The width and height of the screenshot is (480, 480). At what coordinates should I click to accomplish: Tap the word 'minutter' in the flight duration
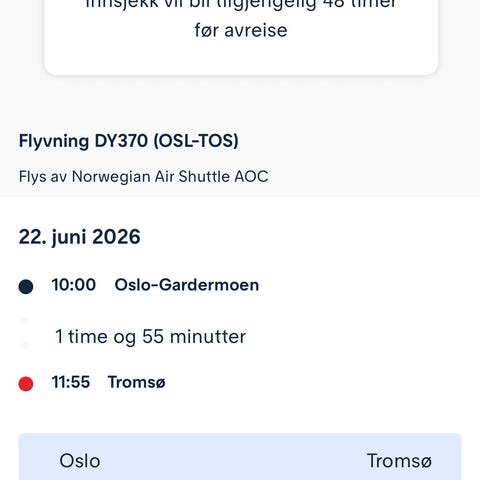click(208, 336)
